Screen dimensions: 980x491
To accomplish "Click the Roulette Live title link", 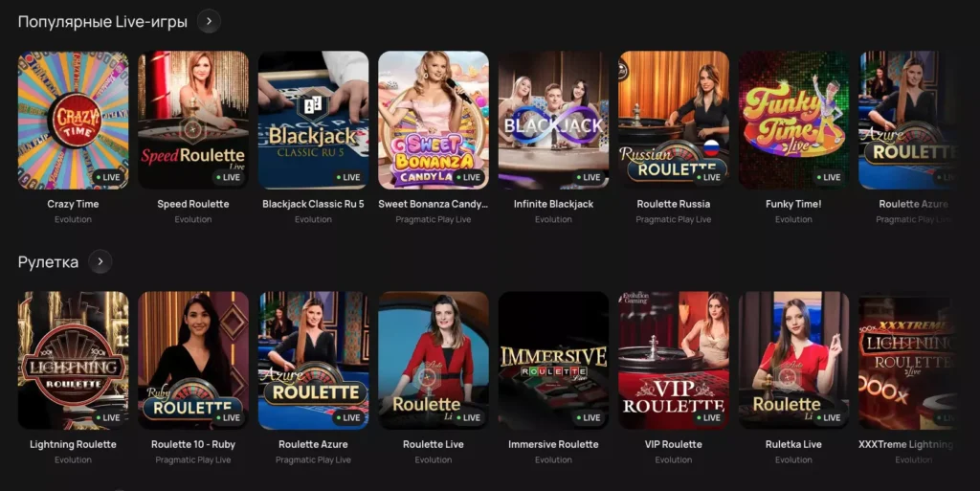I will [434, 444].
